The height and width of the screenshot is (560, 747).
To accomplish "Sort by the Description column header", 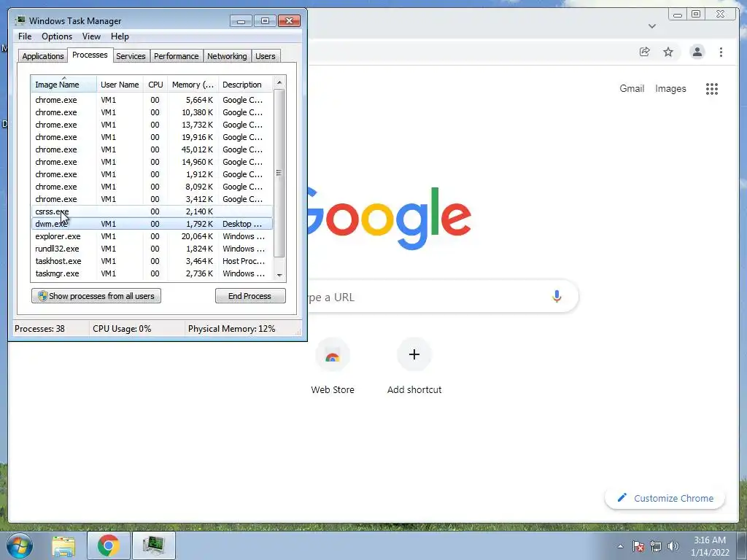I will 246,85.
